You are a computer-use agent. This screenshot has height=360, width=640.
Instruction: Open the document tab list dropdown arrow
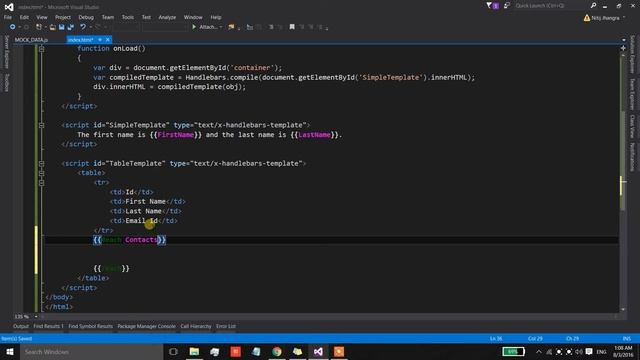(623, 40)
